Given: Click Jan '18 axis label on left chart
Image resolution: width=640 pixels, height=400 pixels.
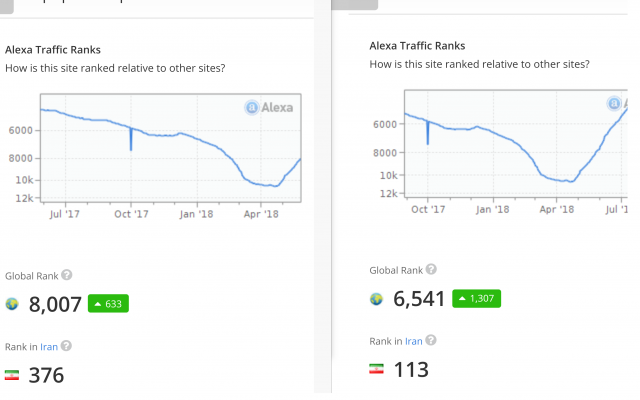Looking at the screenshot, I should coord(196,214).
